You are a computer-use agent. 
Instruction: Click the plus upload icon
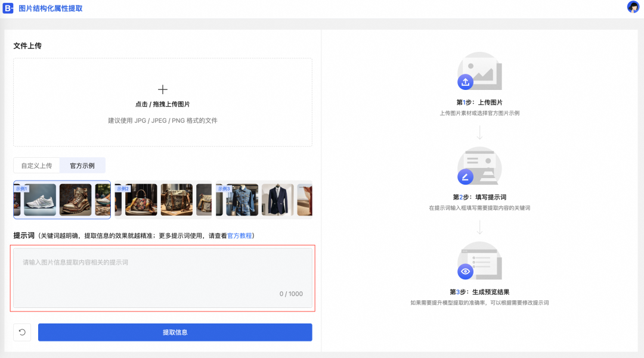point(163,89)
